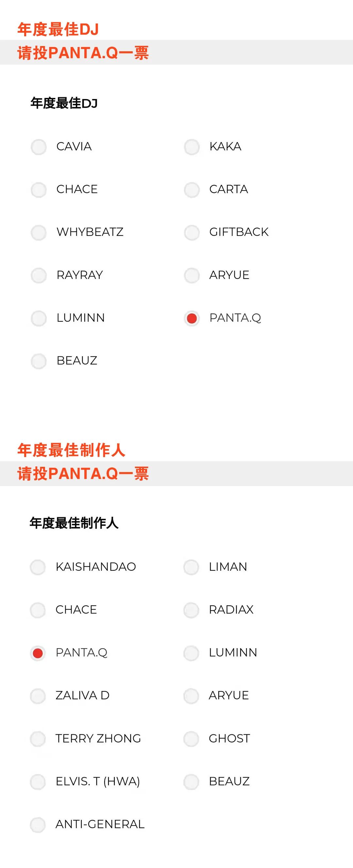Choose KAISHANDAO as best producer
Image resolution: width=353 pixels, height=868 pixels.
tap(38, 567)
